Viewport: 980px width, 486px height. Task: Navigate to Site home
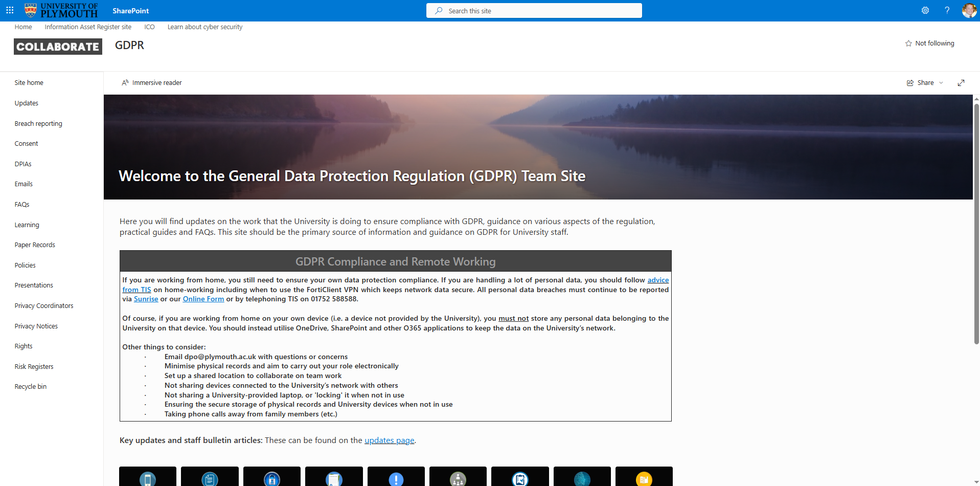pyautogui.click(x=29, y=83)
